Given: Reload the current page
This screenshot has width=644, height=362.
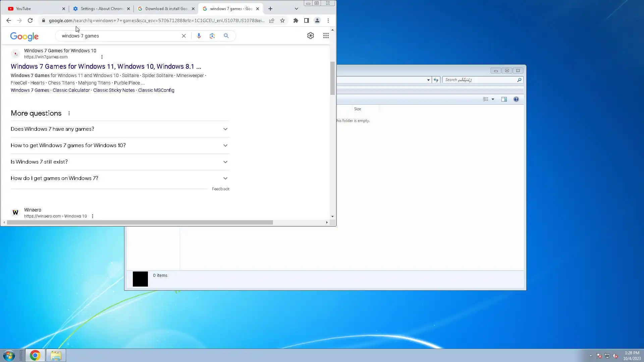Looking at the screenshot, I should (x=30, y=20).
